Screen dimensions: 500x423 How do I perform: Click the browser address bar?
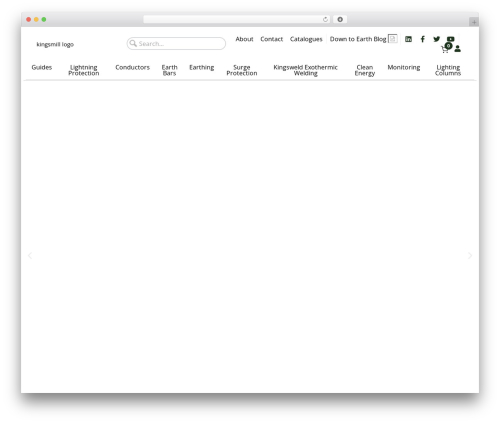[x=237, y=19]
